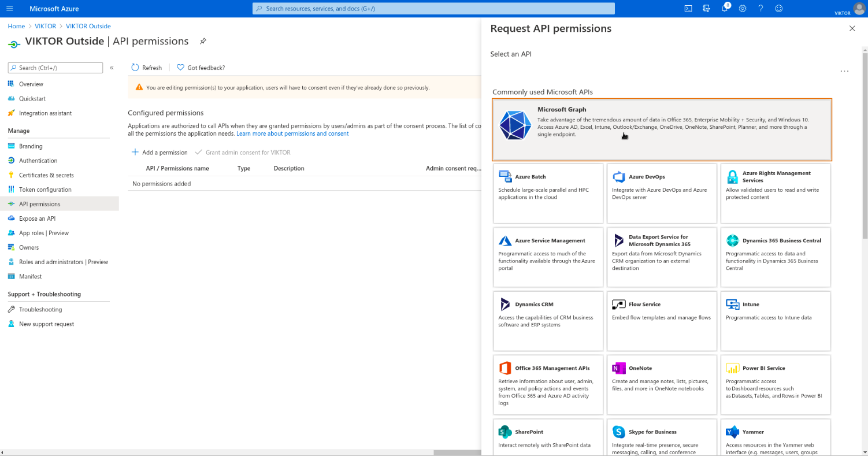The image size is (868, 460).
Task: Collapse the left sidebar with chevron
Action: [112, 68]
